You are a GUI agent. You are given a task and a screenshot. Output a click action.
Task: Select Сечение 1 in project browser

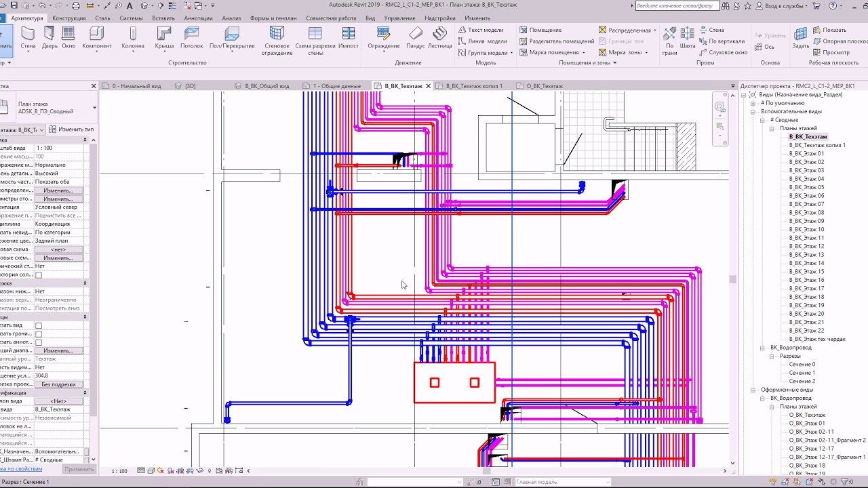click(802, 373)
